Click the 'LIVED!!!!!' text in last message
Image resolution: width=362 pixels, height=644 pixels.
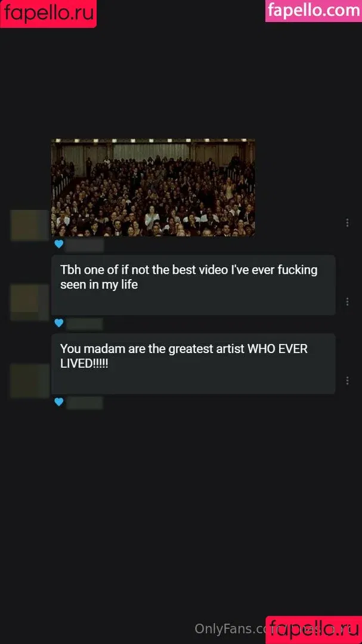(84, 364)
